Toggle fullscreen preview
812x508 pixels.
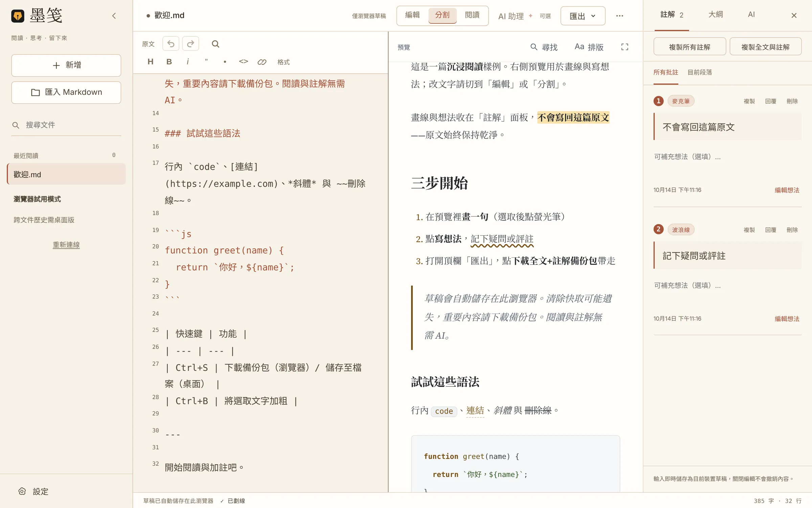(x=625, y=47)
